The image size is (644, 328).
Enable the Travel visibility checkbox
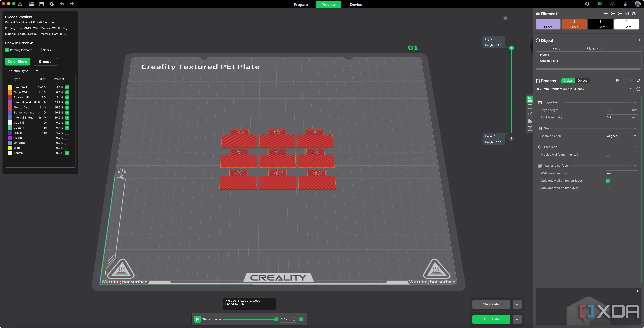click(x=67, y=133)
